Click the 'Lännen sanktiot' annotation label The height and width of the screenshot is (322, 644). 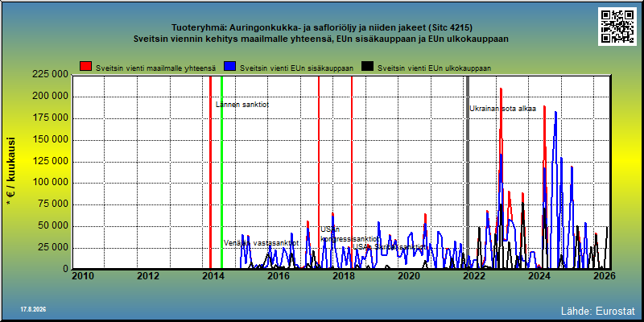[242, 105]
